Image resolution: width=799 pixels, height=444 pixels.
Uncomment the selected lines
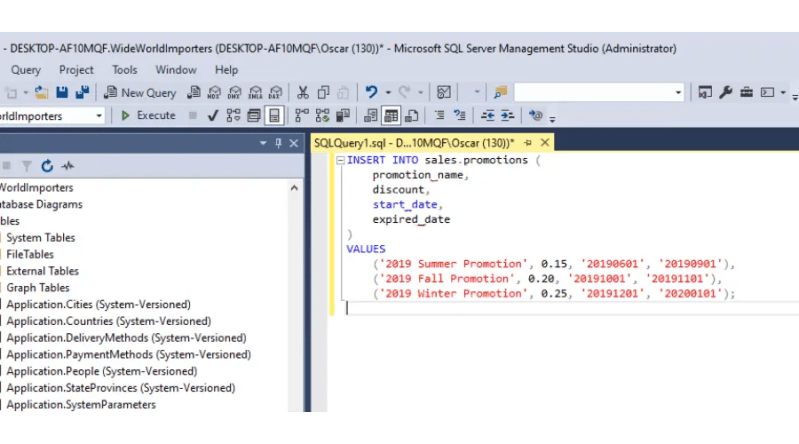460,116
